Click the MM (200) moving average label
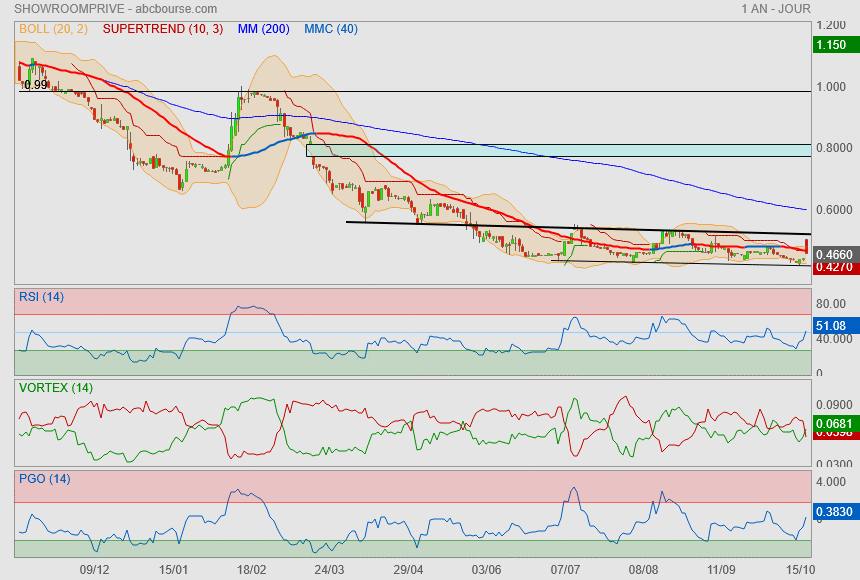860x580 pixels. (264, 29)
